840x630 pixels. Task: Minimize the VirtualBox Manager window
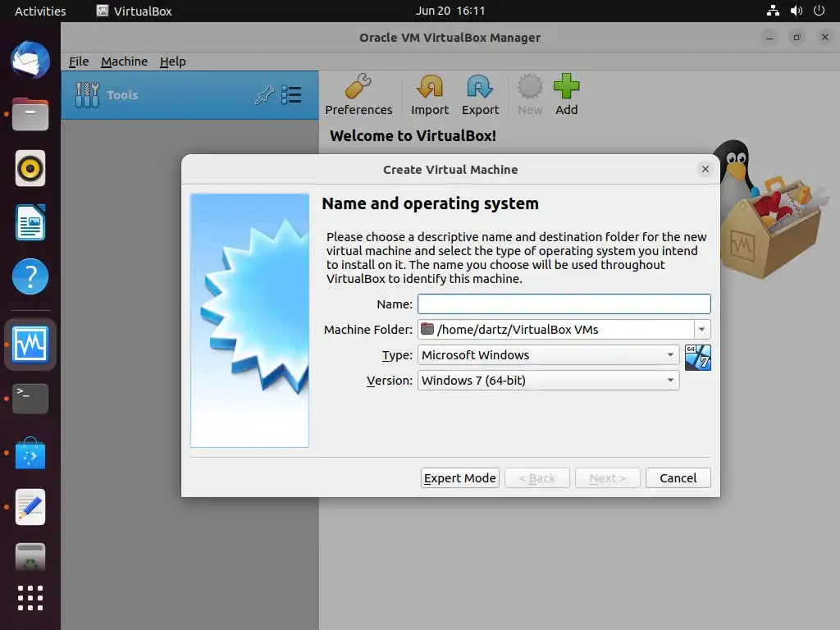(769, 37)
